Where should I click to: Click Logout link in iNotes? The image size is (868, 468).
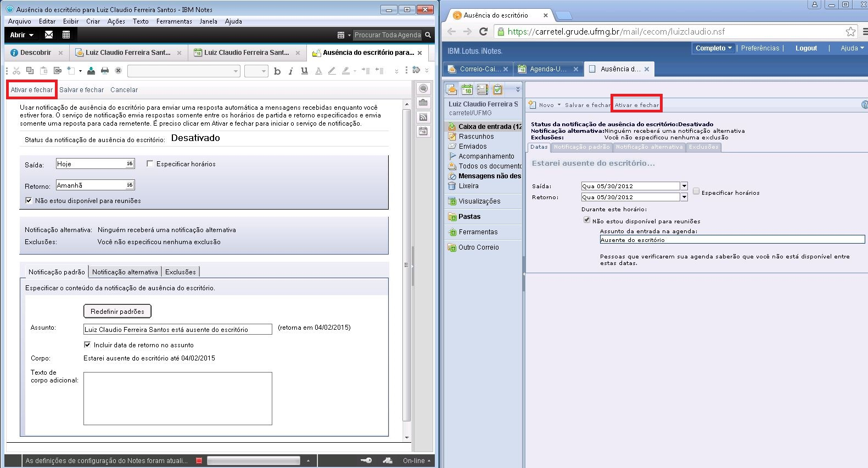[806, 48]
